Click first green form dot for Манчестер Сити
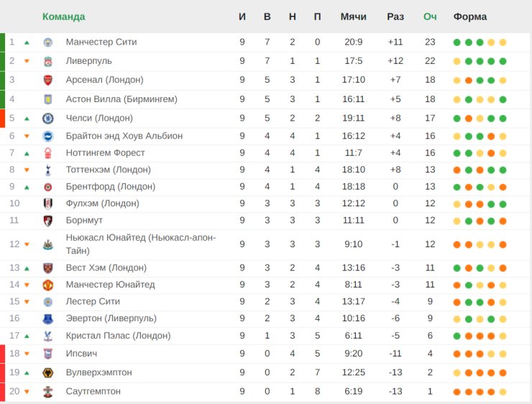Image resolution: width=532 pixels, height=404 pixels. coord(457,42)
